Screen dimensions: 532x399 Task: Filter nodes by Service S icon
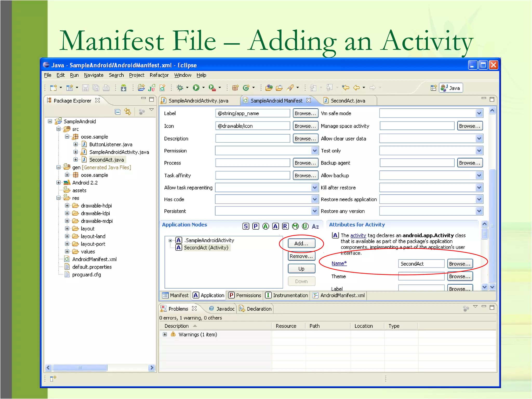point(246,226)
